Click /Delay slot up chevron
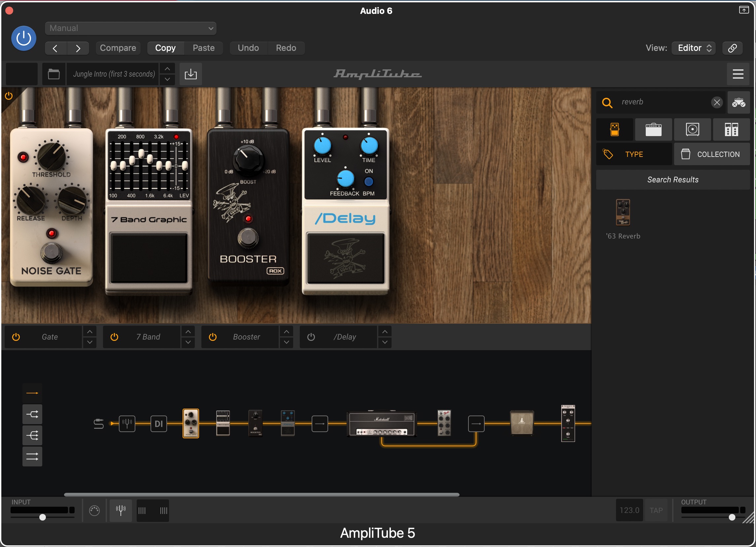The width and height of the screenshot is (756, 547). pyautogui.click(x=385, y=332)
